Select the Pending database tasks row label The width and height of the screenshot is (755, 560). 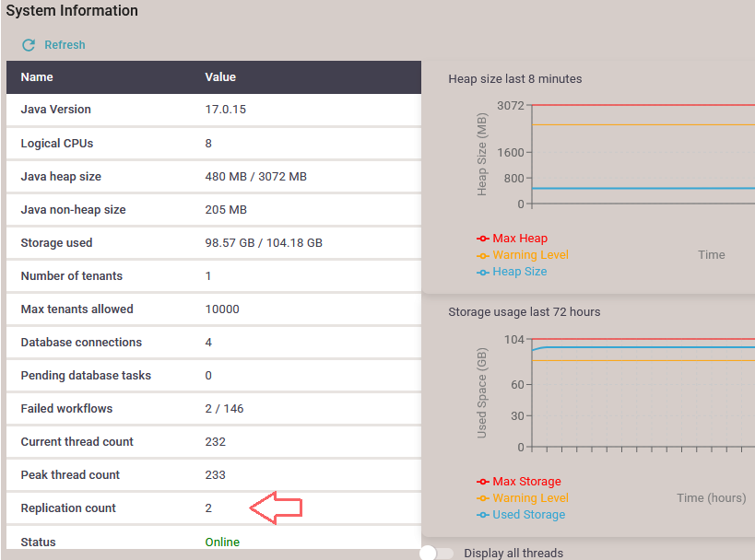[x=86, y=376]
